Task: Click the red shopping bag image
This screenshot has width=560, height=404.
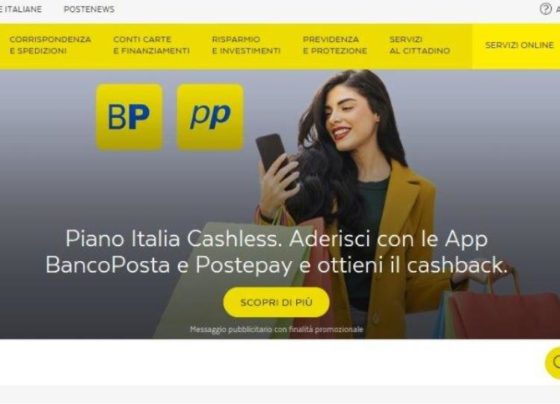Action: click(x=504, y=314)
